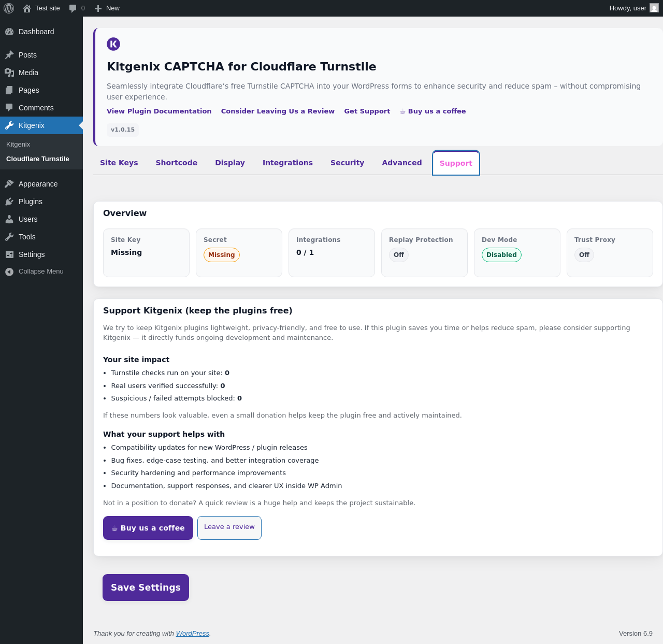Click the Leave a review button
663x644 pixels.
pyautogui.click(x=229, y=527)
